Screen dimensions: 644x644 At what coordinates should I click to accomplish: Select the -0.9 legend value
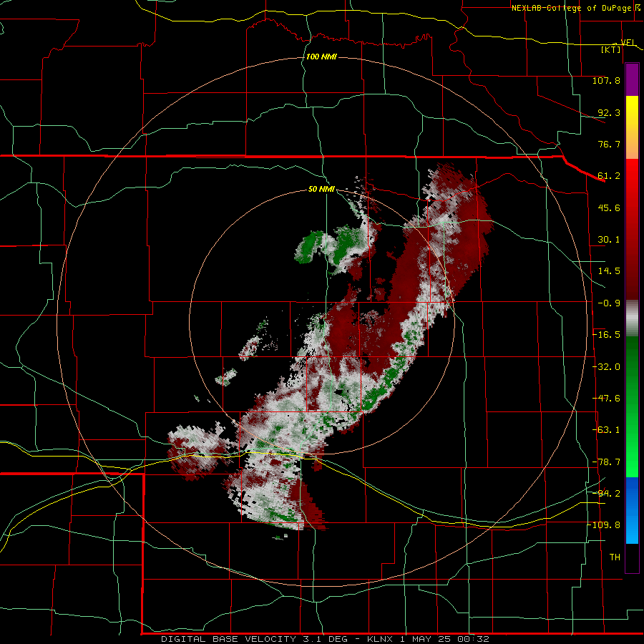pos(609,303)
